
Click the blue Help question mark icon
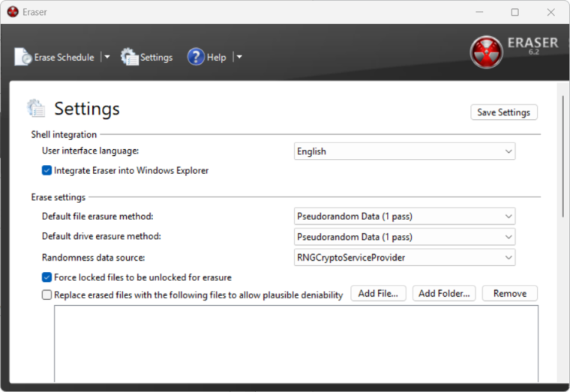pos(196,57)
